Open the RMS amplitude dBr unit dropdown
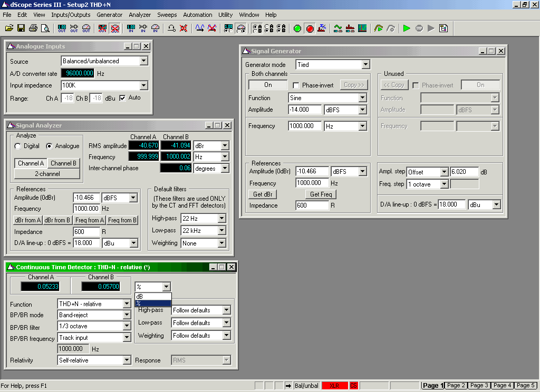 tap(225, 145)
